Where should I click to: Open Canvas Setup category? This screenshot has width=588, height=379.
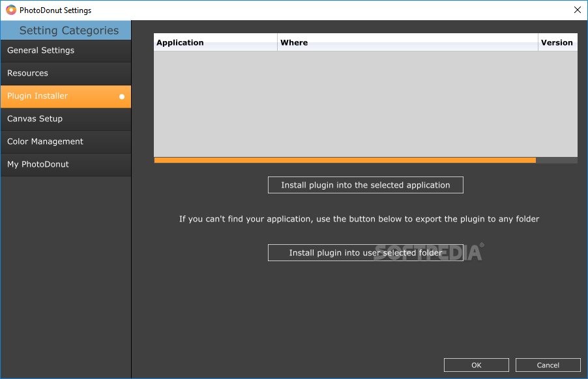coord(66,119)
